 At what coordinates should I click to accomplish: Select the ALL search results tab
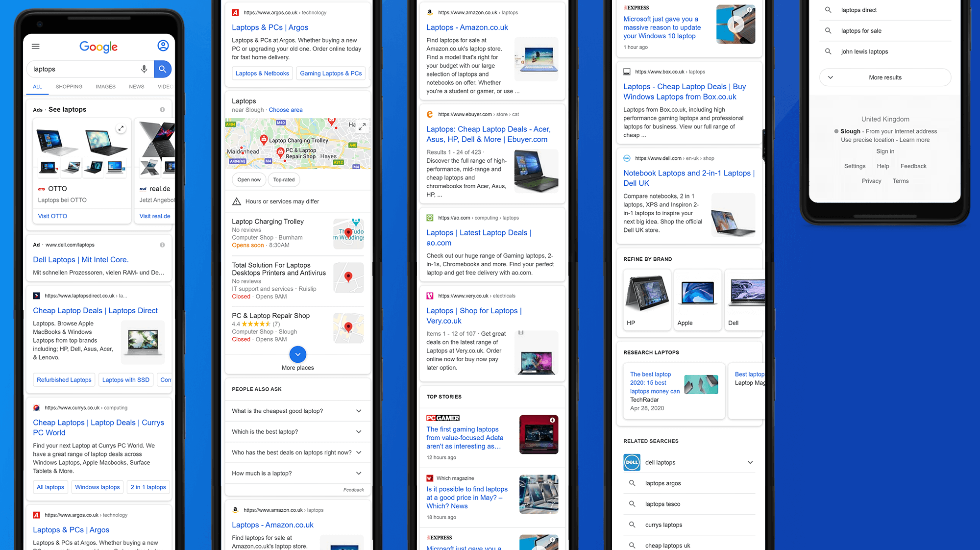[37, 86]
